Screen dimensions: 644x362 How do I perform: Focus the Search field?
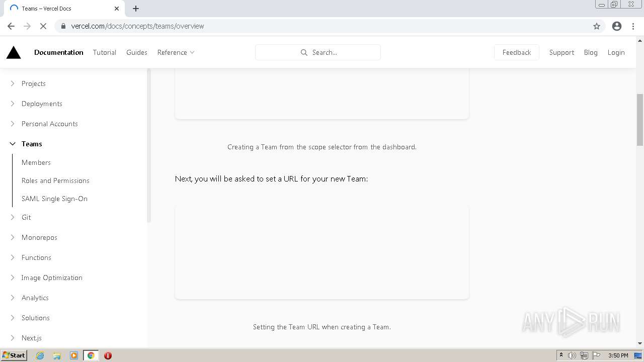point(318,52)
